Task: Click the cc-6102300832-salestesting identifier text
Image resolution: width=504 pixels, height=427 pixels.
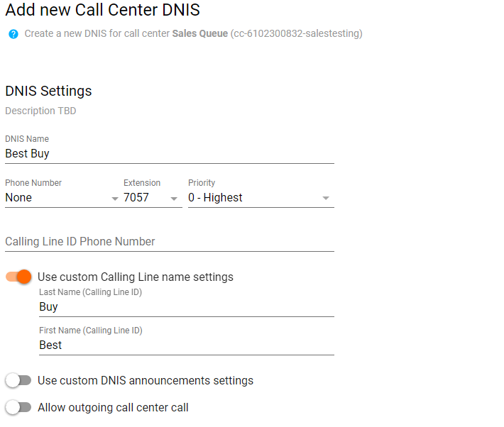Action: click(x=296, y=34)
